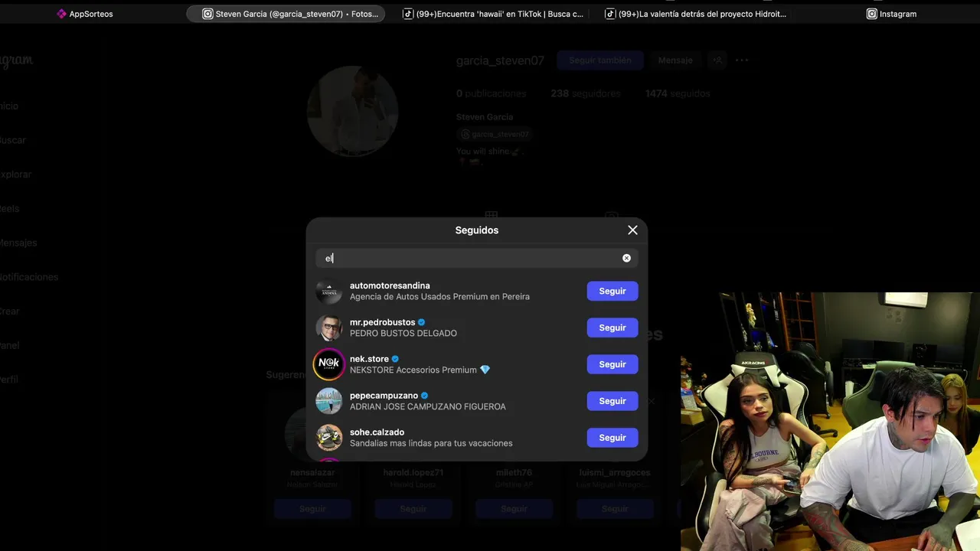Clear the search field text
The height and width of the screenshot is (551, 980).
coord(626,259)
